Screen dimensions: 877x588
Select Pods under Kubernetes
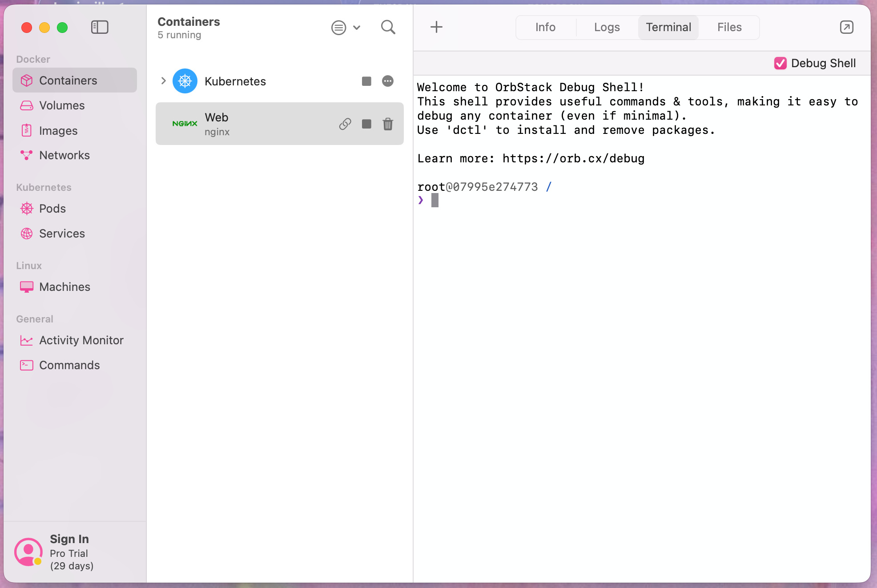point(52,209)
